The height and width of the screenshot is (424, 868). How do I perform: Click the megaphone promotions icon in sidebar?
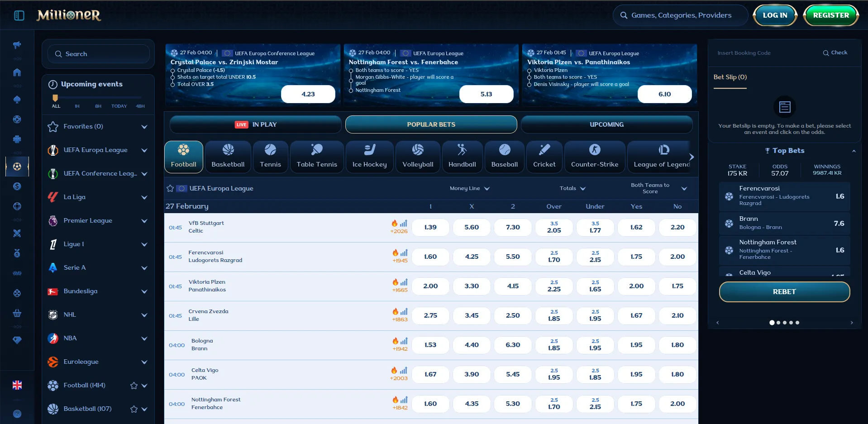pos(17,45)
